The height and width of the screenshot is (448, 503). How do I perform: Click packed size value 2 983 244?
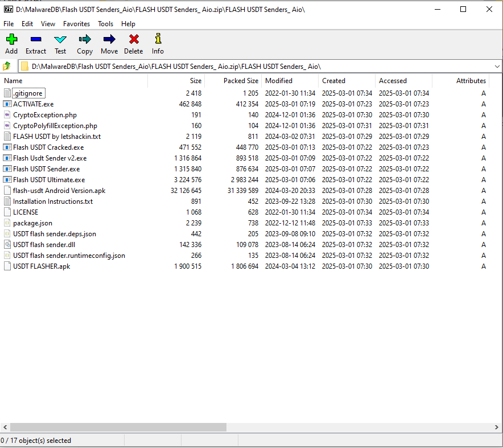tap(245, 180)
